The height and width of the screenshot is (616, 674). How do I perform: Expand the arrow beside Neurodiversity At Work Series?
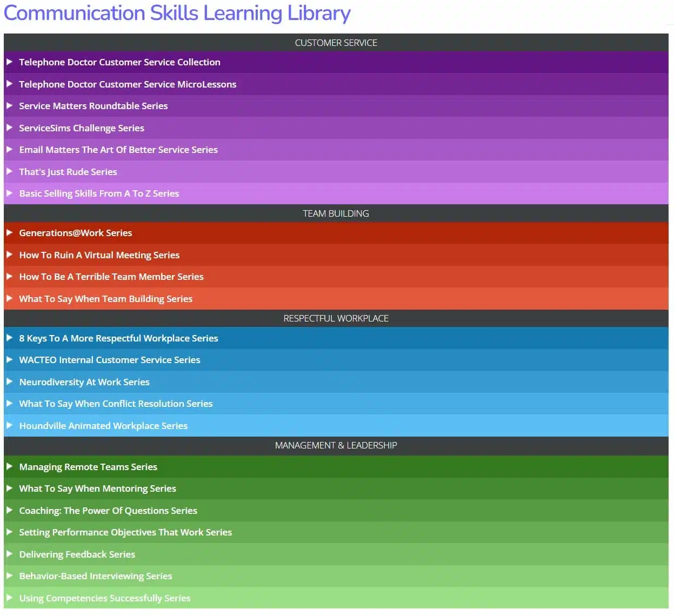tap(9, 382)
